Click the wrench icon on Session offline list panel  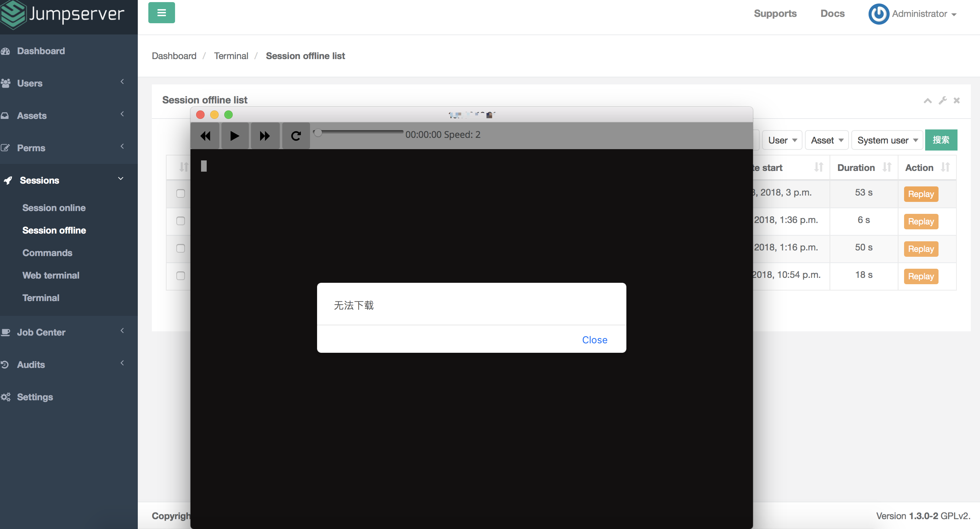(943, 101)
